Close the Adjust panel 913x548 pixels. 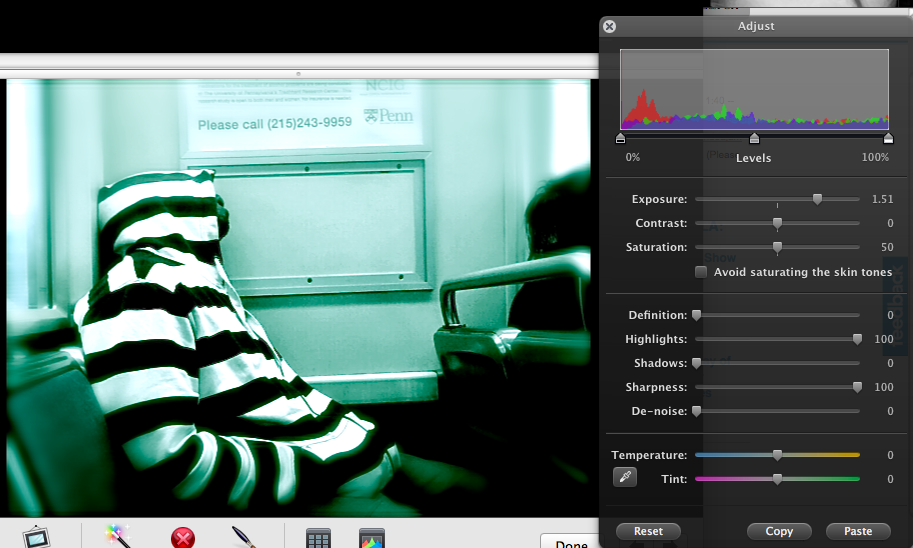[x=610, y=27]
